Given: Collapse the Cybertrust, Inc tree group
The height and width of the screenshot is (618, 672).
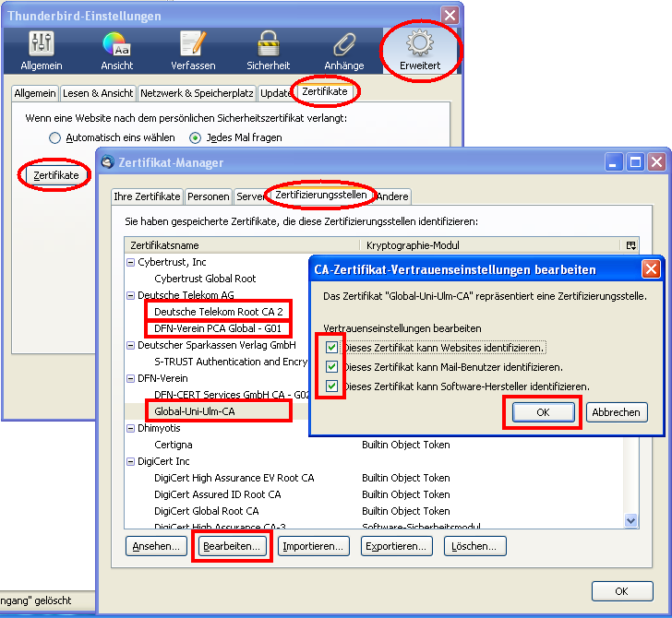Looking at the screenshot, I should 131,262.
